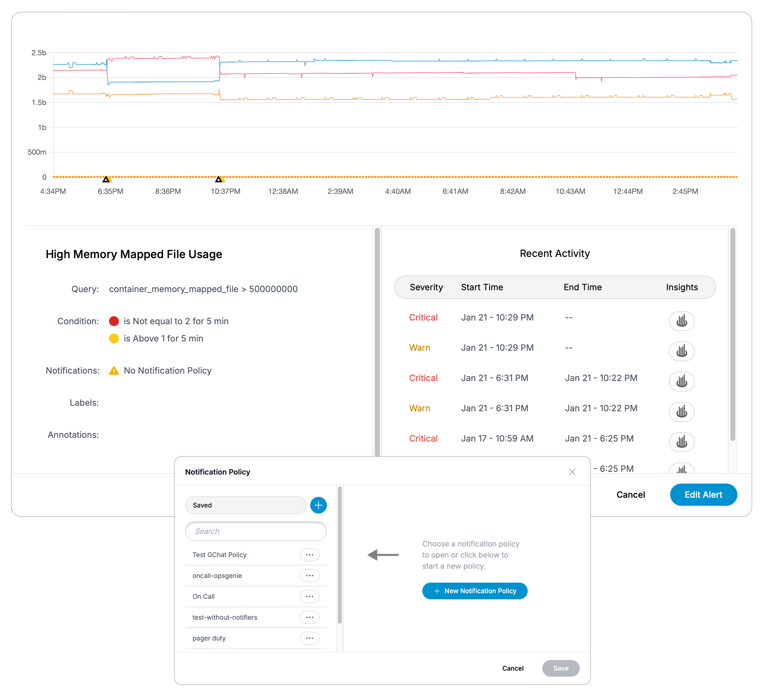This screenshot has height=700, width=764.
Task: Open options menu for Test GChat Policy
Action: [309, 555]
